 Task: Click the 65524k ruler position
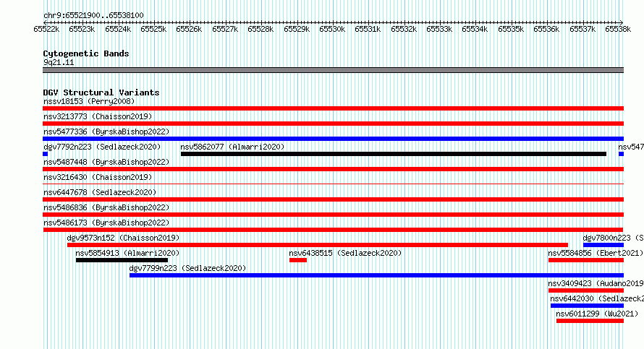pyautogui.click(x=118, y=29)
